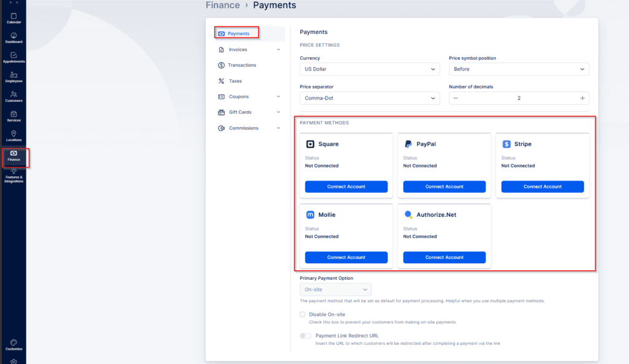The height and width of the screenshot is (364, 629).
Task: Click the Finance breadcrumb link
Action: [x=222, y=5]
